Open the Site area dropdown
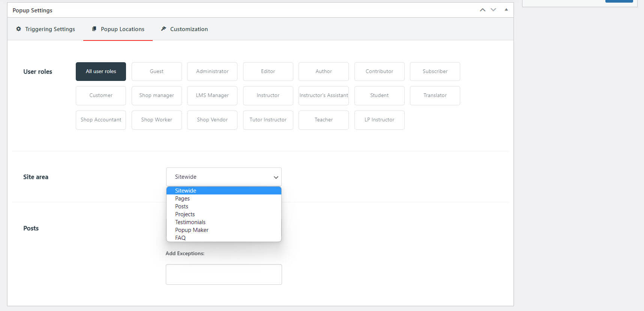Screen dimensions: 644x311 [x=224, y=177]
